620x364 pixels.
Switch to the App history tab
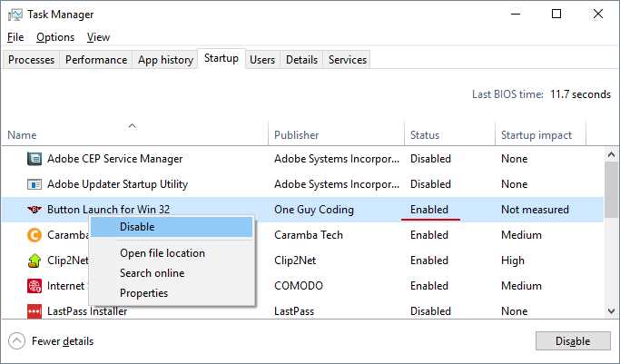tap(165, 60)
